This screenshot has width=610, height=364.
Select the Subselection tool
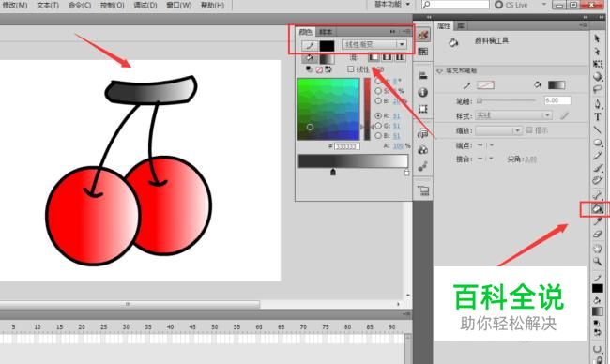(x=597, y=52)
